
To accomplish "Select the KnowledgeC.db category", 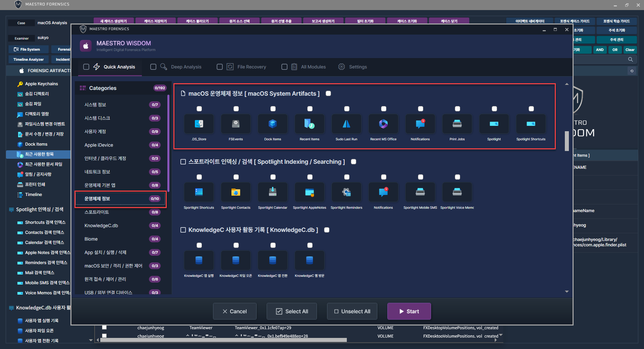I will [101, 226].
